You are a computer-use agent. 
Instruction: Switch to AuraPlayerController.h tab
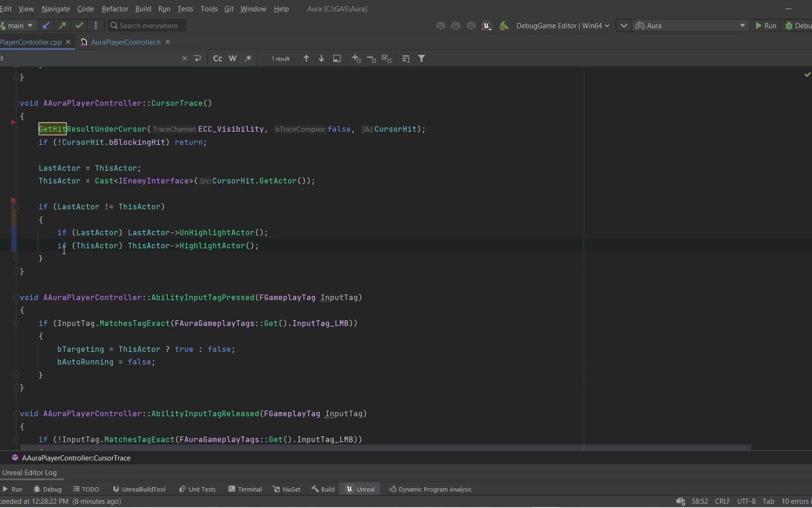[x=125, y=42]
